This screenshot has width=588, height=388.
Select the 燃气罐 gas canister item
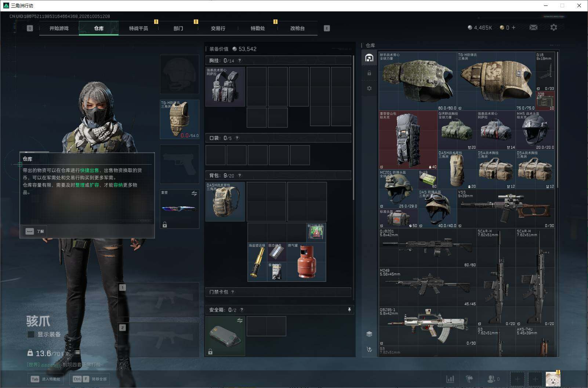[306, 262]
